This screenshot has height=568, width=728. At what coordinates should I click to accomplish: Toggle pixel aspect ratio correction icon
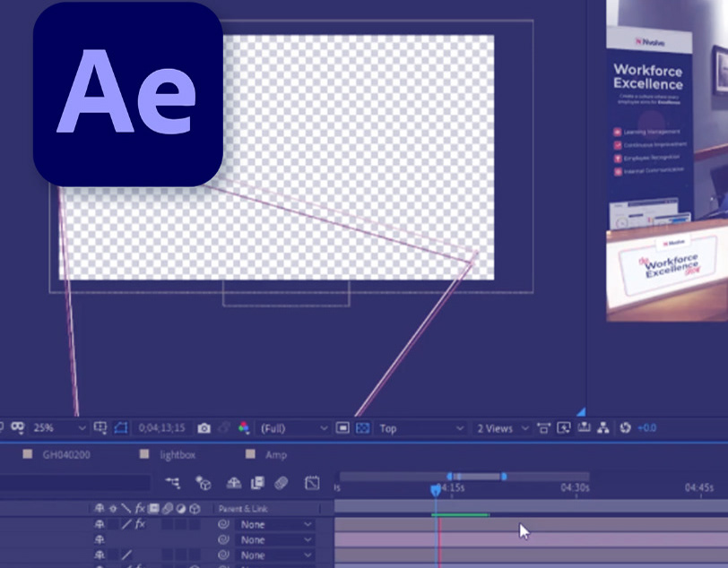tap(543, 428)
